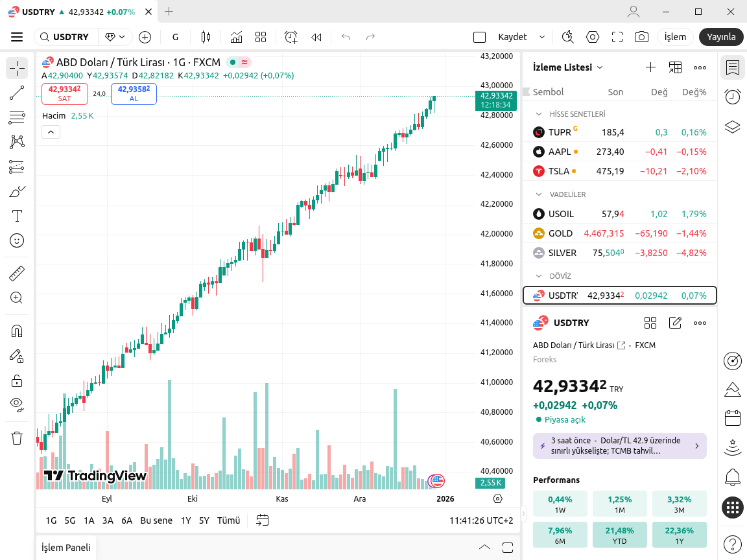The width and height of the screenshot is (747, 560).
Task: Select the trend line drawing tool
Action: pyautogui.click(x=17, y=93)
